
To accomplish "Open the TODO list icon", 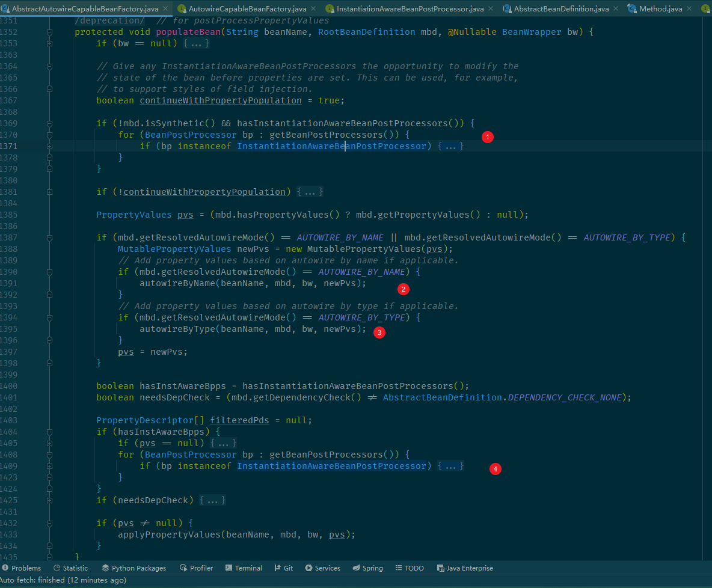I will [x=399, y=568].
